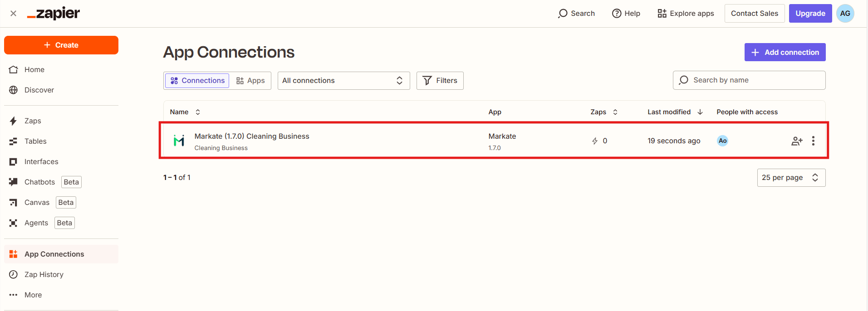
Task: Sort by the Name column
Action: 185,112
